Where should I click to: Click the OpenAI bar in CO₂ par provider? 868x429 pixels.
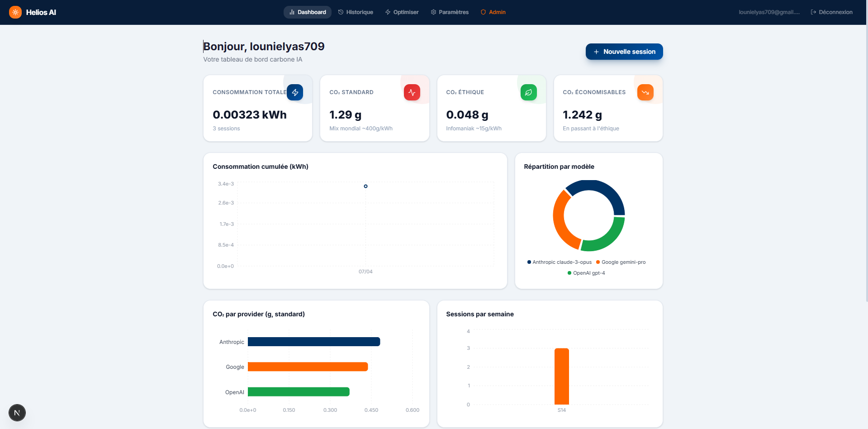(x=299, y=391)
